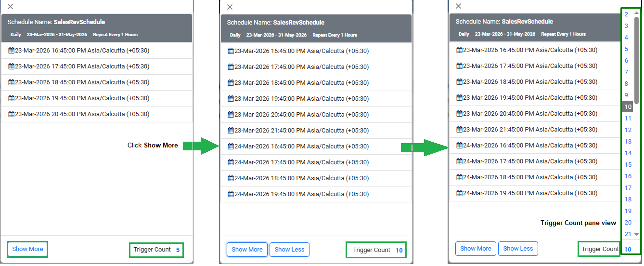The height and width of the screenshot is (266, 644).
Task: Click calendar icon of 23-Mar 16:45 in left panel
Action: point(12,51)
